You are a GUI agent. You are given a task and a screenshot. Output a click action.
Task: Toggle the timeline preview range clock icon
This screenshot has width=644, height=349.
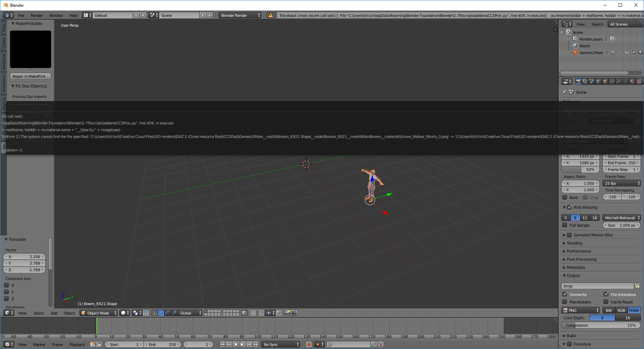point(93,344)
